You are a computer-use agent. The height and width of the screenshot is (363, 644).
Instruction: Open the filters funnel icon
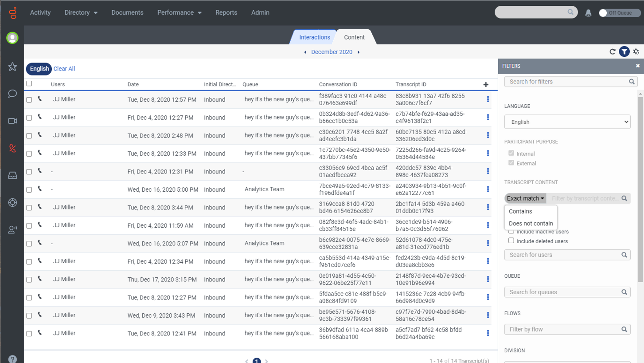[x=624, y=51]
